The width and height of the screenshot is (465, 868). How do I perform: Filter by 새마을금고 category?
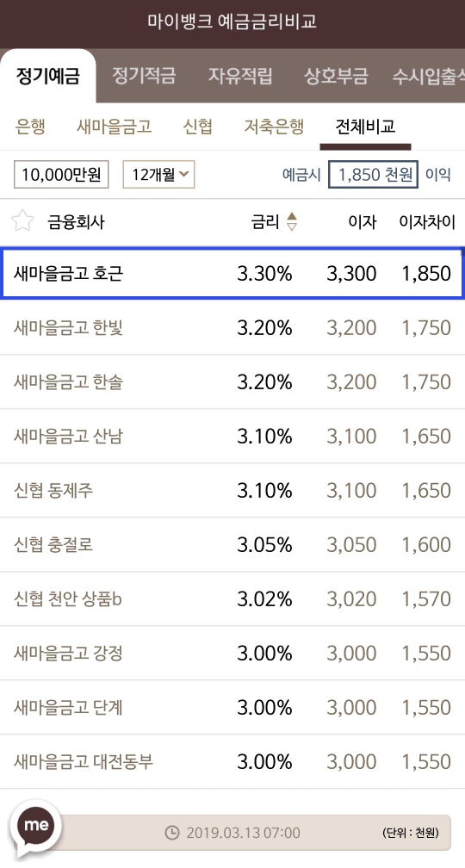point(114,127)
